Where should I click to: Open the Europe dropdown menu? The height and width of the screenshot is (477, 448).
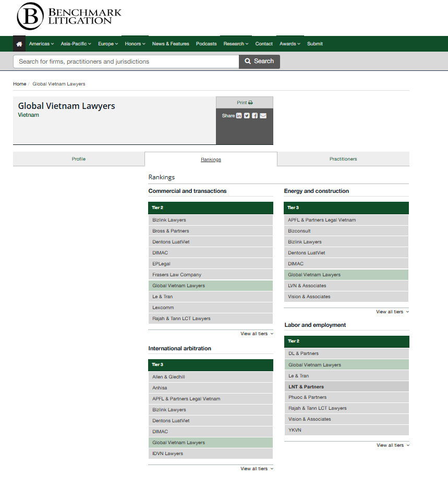(108, 44)
